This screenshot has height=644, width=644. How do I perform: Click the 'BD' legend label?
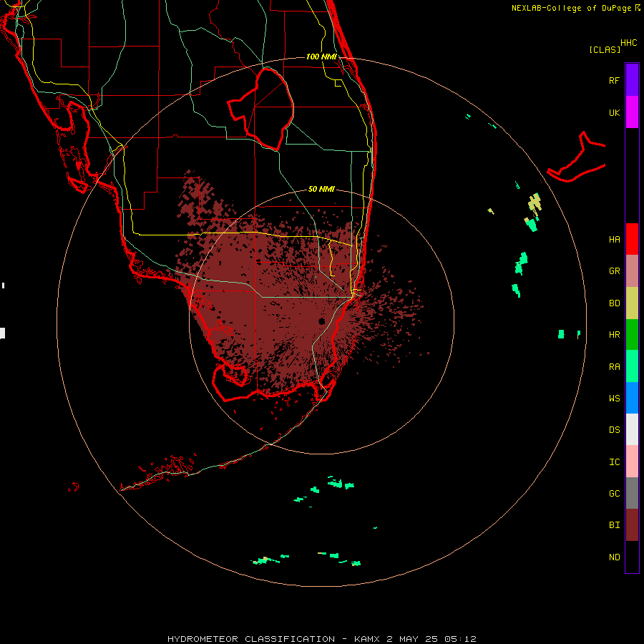(614, 303)
